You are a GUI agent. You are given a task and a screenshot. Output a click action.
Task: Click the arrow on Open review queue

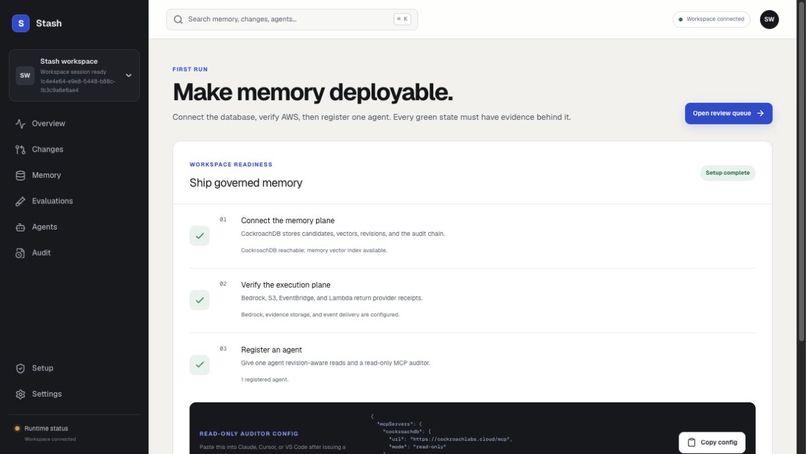click(x=760, y=113)
